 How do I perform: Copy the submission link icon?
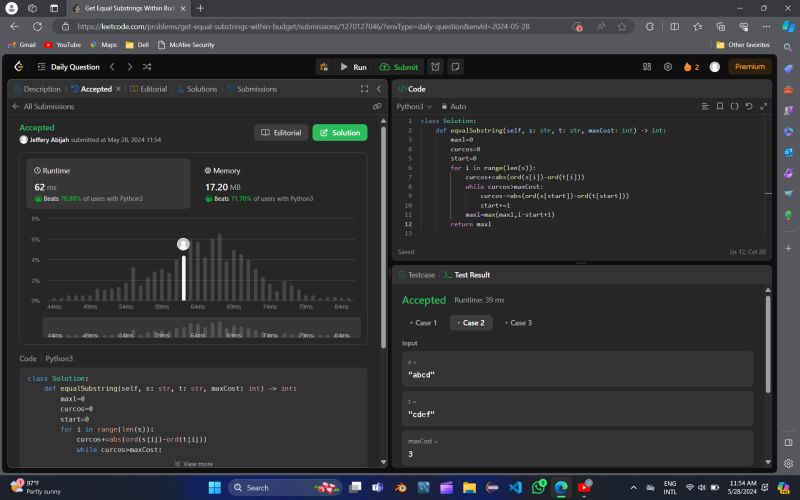point(377,106)
